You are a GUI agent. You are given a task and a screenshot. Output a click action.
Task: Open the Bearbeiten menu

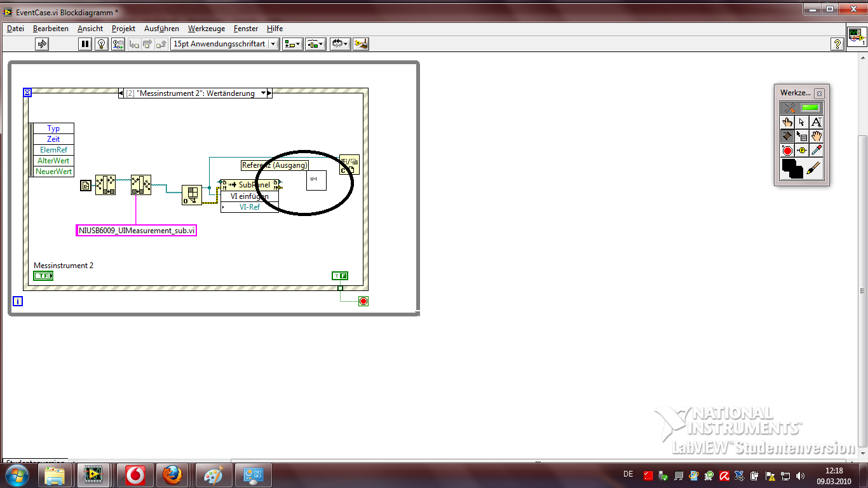click(x=51, y=29)
